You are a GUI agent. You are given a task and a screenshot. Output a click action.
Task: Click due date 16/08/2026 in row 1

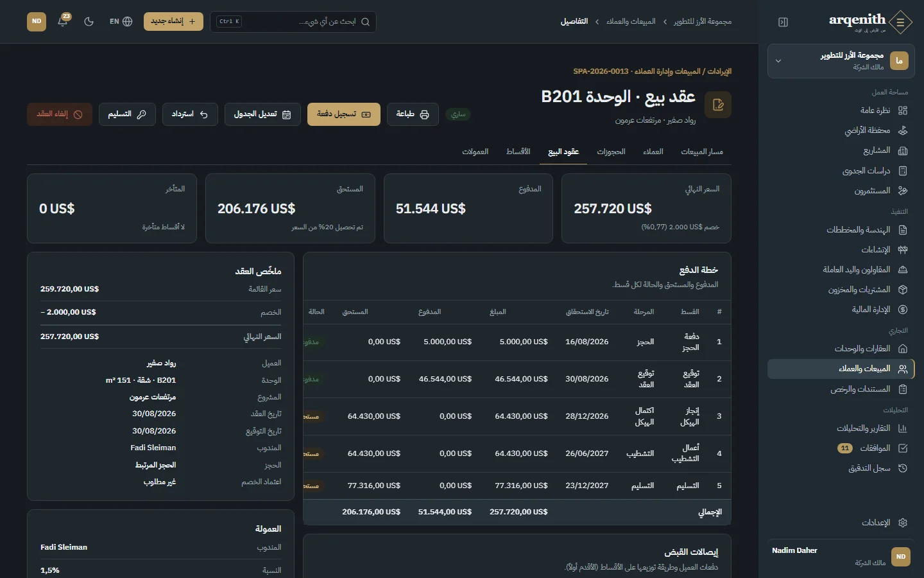click(x=586, y=342)
